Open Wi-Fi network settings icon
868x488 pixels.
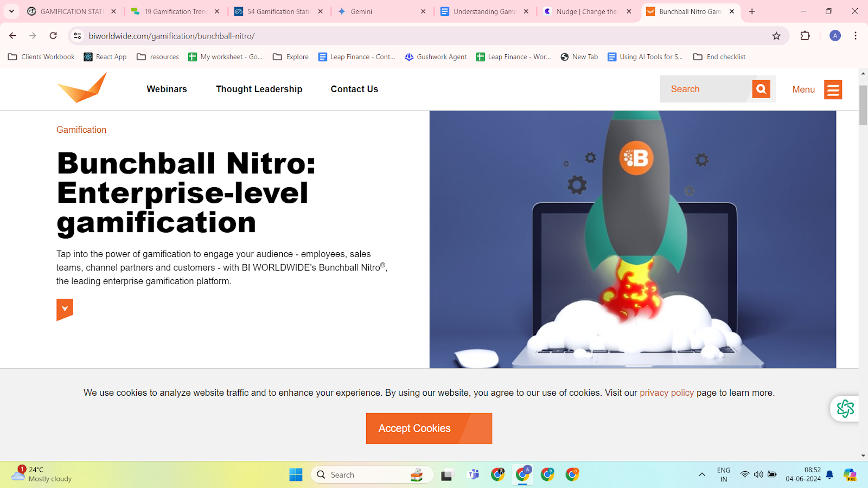tap(745, 474)
